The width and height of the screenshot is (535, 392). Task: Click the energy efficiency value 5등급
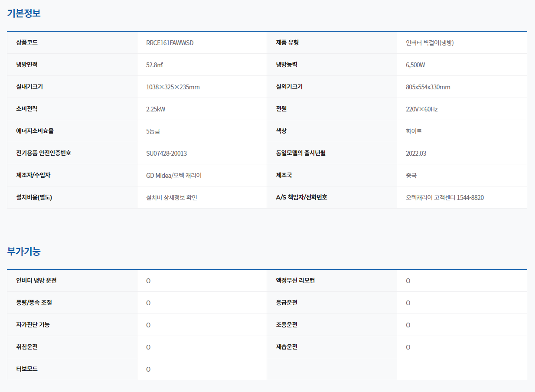pos(153,131)
